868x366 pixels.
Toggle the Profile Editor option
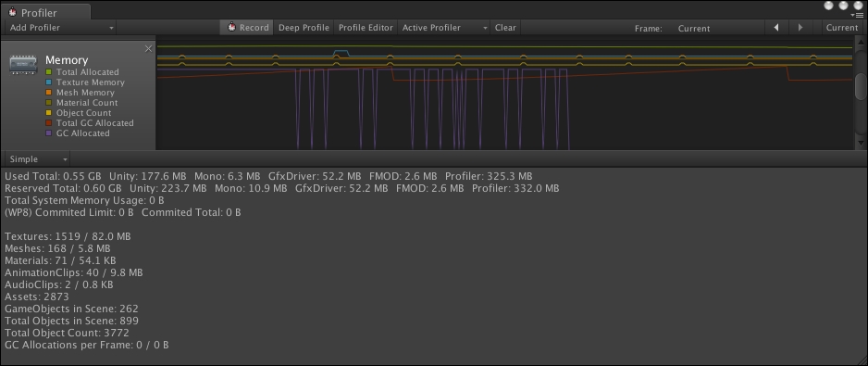366,27
